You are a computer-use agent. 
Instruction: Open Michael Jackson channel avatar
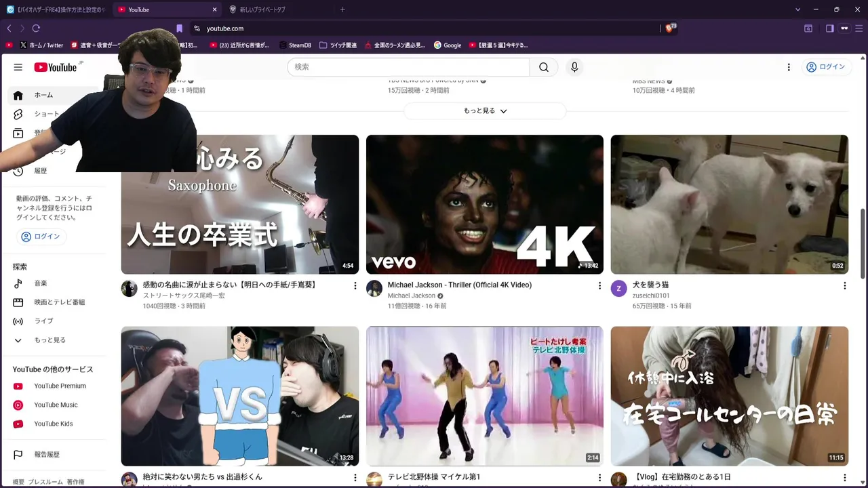pos(374,289)
